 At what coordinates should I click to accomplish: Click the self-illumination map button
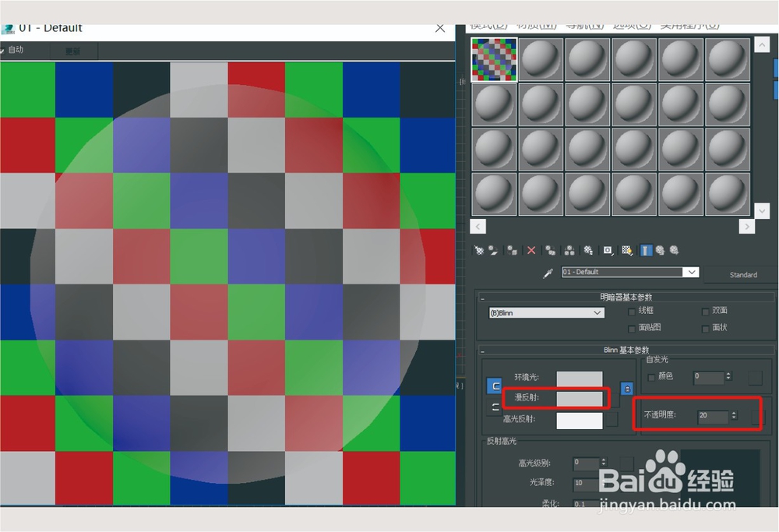click(755, 377)
